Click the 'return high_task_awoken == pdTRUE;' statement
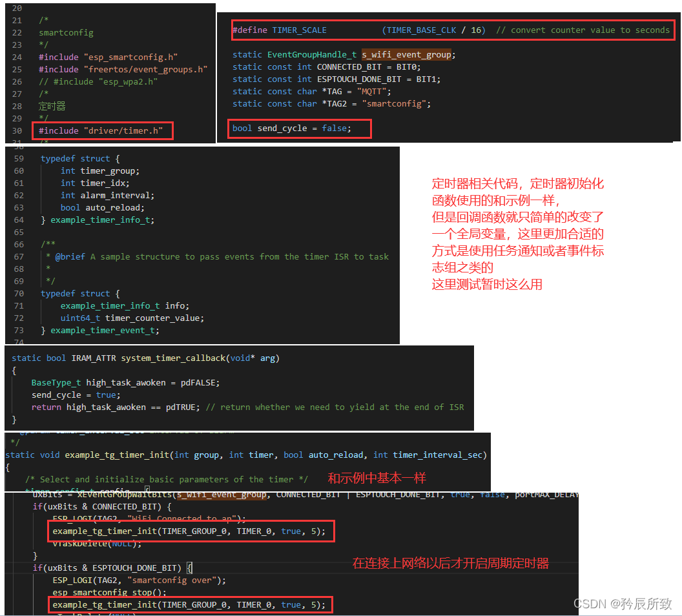Image resolution: width=682 pixels, height=616 pixels. click(x=116, y=407)
